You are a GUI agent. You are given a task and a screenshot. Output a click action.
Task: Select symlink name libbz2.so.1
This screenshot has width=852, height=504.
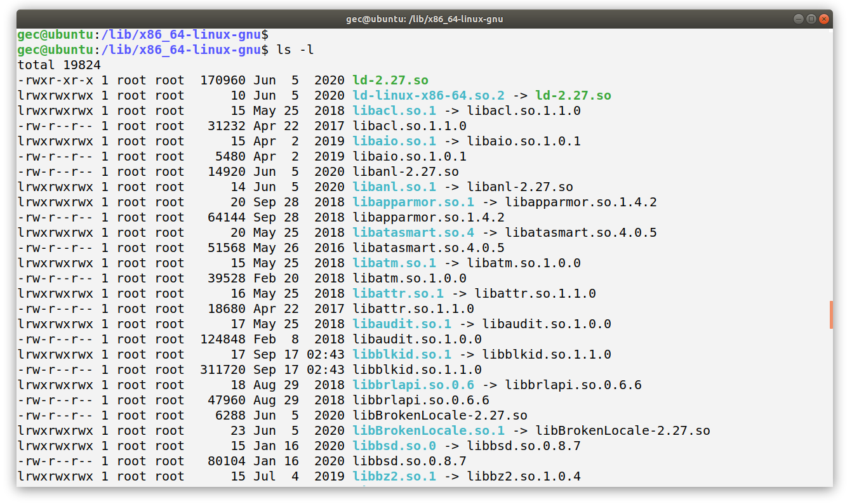coord(394,476)
